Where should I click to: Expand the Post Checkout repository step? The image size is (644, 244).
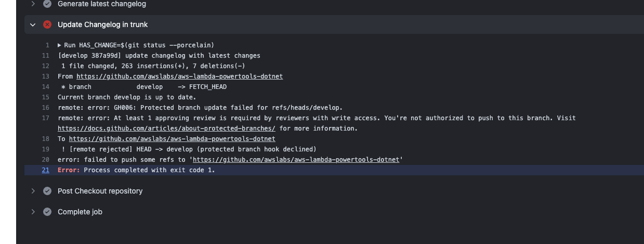pyautogui.click(x=33, y=191)
